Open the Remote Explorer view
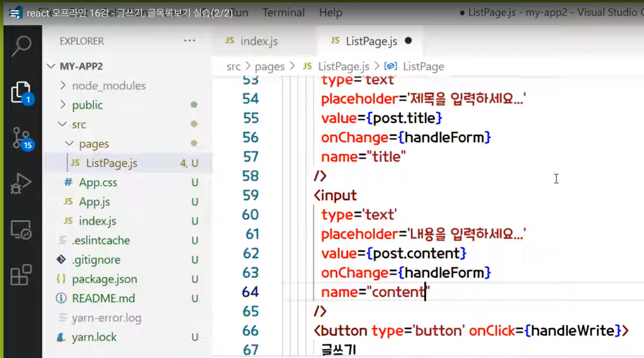644x358 pixels. click(x=21, y=230)
